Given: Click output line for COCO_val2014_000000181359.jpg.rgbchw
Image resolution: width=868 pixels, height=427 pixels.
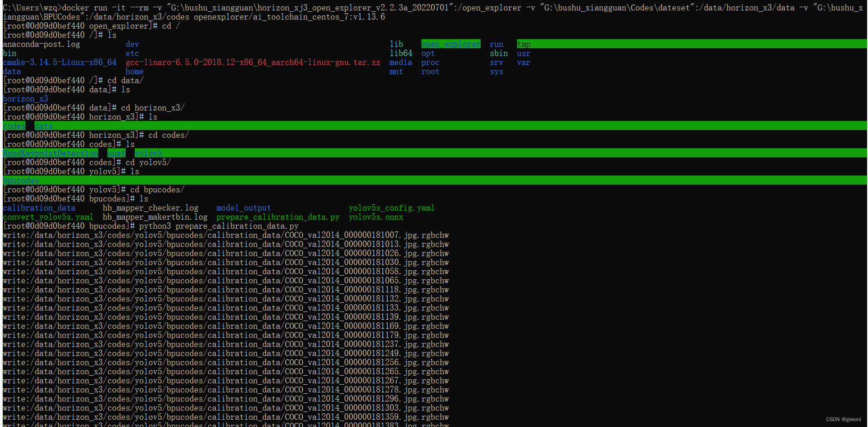Looking at the screenshot, I should [226, 417].
